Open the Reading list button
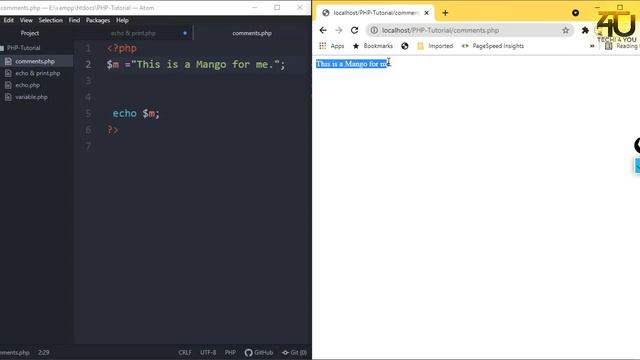Image resolution: width=640 pixels, height=360 pixels. [x=622, y=46]
